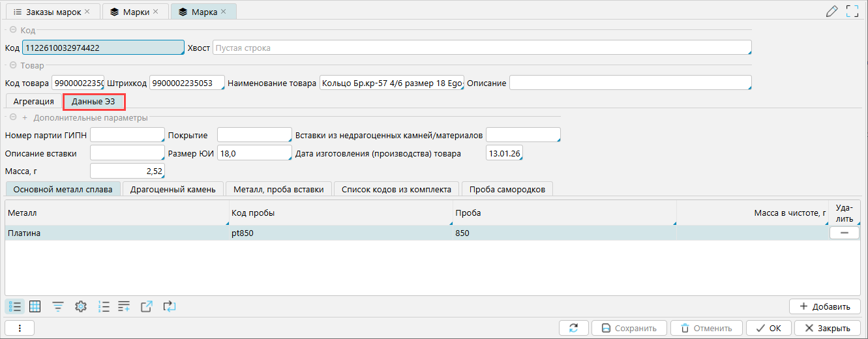
Task: Collapse Дополнительные параметры section
Action: coord(12,118)
